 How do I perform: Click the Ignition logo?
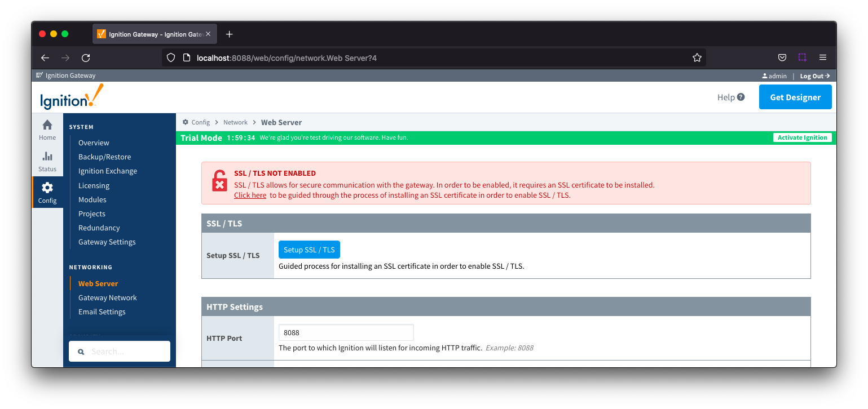tap(72, 97)
